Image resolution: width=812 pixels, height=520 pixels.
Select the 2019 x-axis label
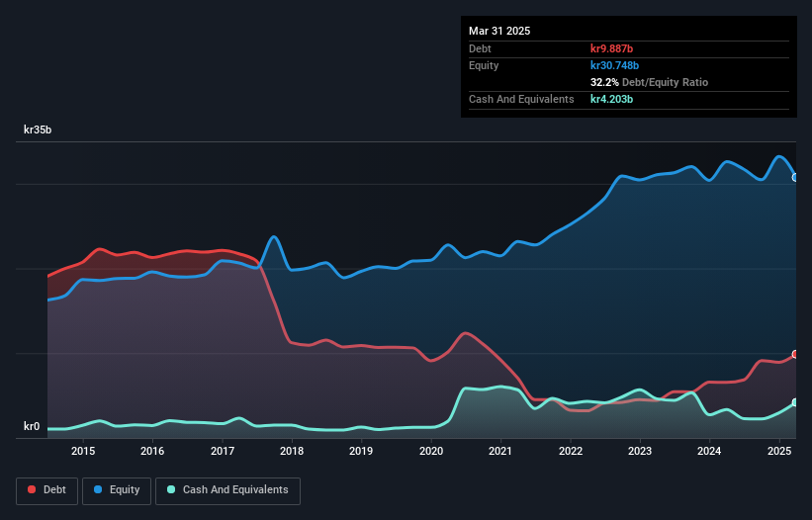coord(361,451)
